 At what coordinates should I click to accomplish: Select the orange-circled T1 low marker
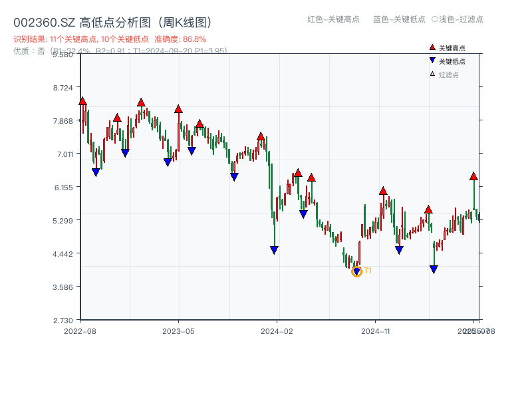[x=356, y=271]
